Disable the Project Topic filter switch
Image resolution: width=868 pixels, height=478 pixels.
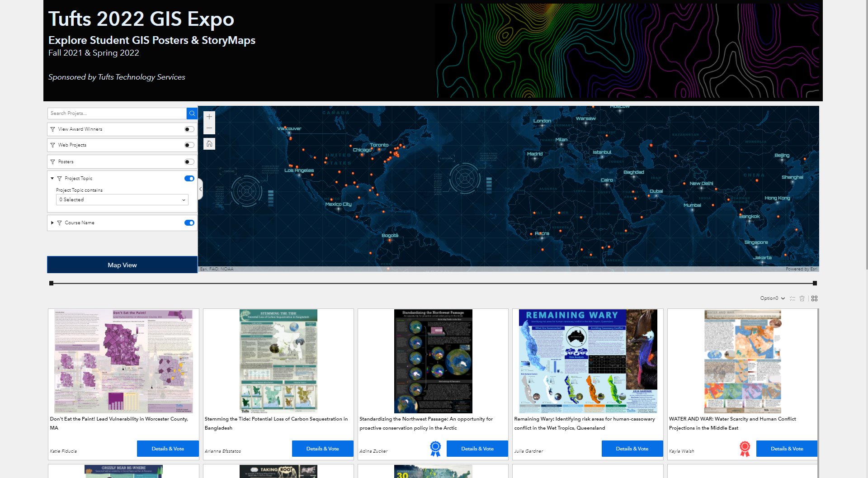tap(189, 179)
